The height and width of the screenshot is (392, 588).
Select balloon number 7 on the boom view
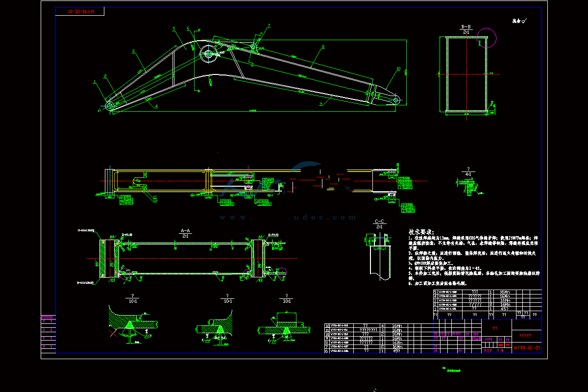click(x=269, y=25)
